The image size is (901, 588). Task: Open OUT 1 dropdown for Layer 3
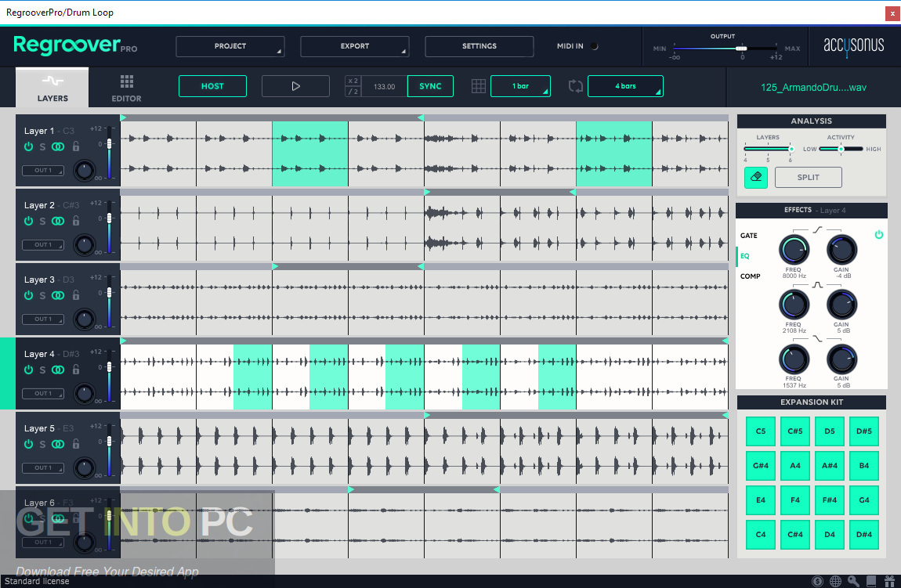pyautogui.click(x=43, y=319)
